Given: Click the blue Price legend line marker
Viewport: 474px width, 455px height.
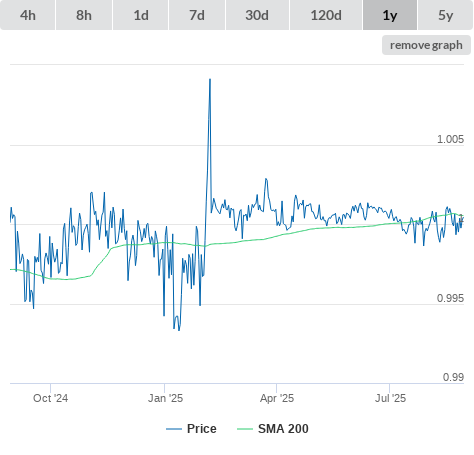Looking at the screenshot, I should tap(174, 429).
